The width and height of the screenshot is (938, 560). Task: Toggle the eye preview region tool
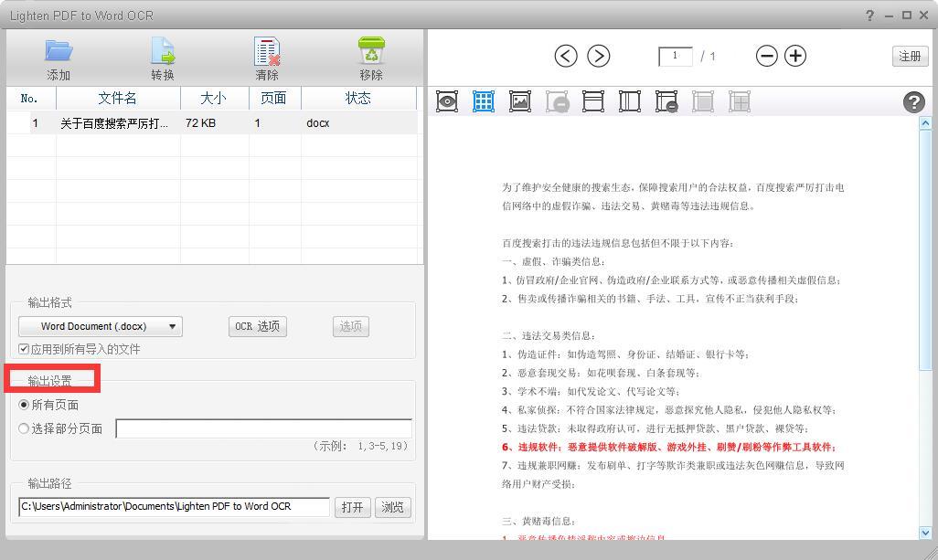point(447,101)
